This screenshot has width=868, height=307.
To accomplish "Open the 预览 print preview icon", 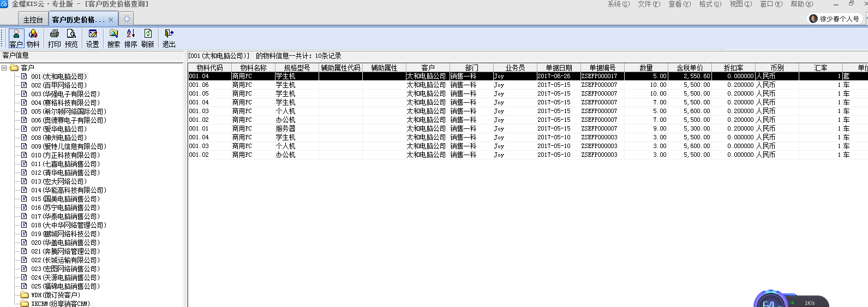I will coord(71,38).
